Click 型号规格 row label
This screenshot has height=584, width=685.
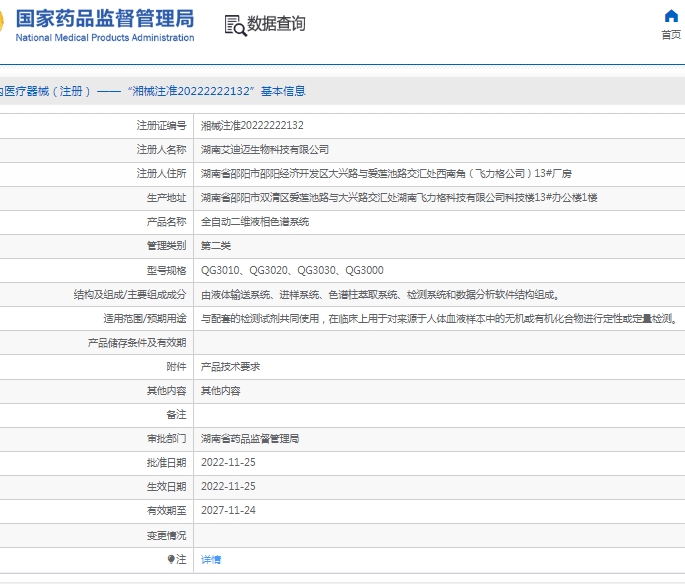(x=166, y=271)
